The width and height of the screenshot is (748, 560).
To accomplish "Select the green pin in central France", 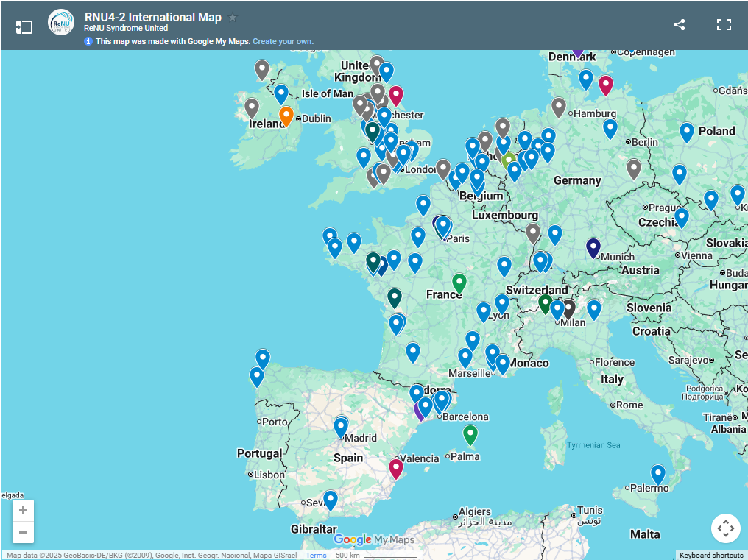I will 459,283.
